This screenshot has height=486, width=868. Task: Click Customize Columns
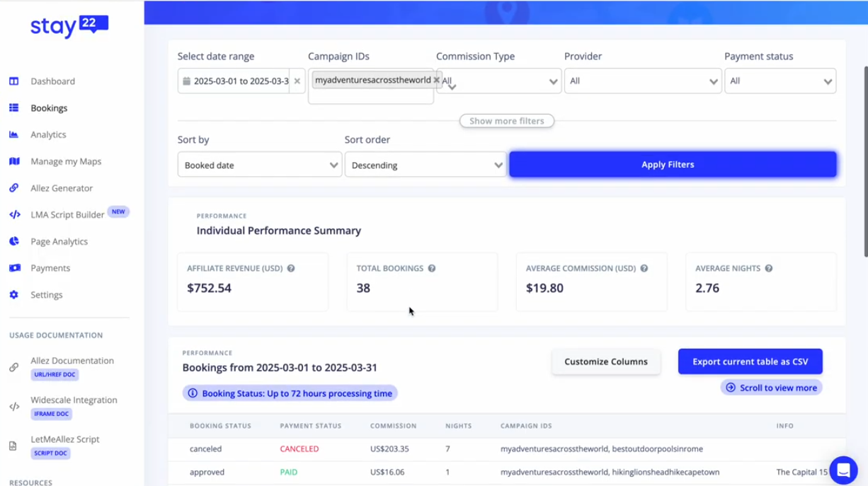(606, 361)
